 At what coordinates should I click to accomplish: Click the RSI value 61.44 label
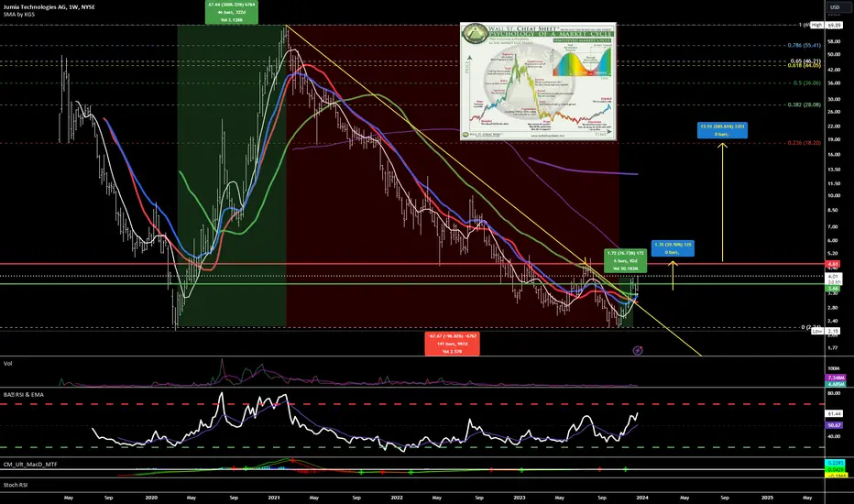click(x=834, y=414)
